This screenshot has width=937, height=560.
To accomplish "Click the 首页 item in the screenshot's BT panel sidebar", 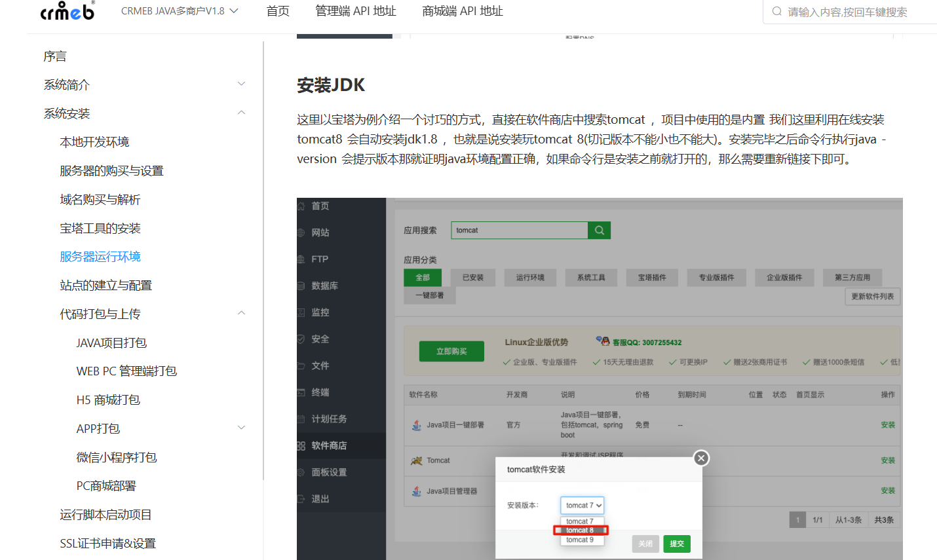I will click(320, 206).
